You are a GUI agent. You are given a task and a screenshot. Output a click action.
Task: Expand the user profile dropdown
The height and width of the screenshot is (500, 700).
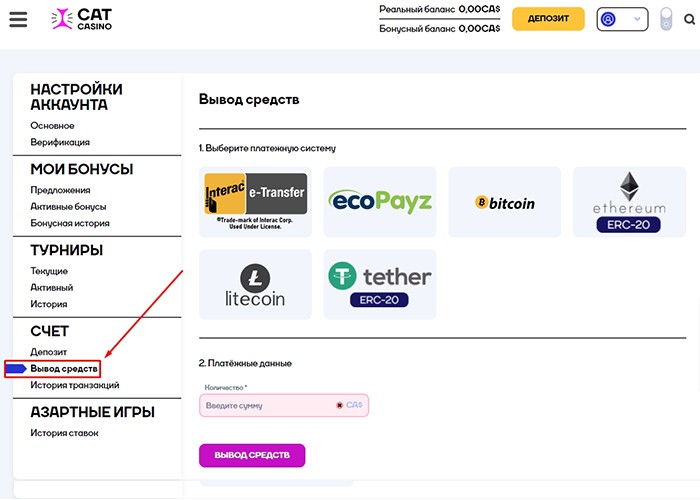tap(620, 19)
